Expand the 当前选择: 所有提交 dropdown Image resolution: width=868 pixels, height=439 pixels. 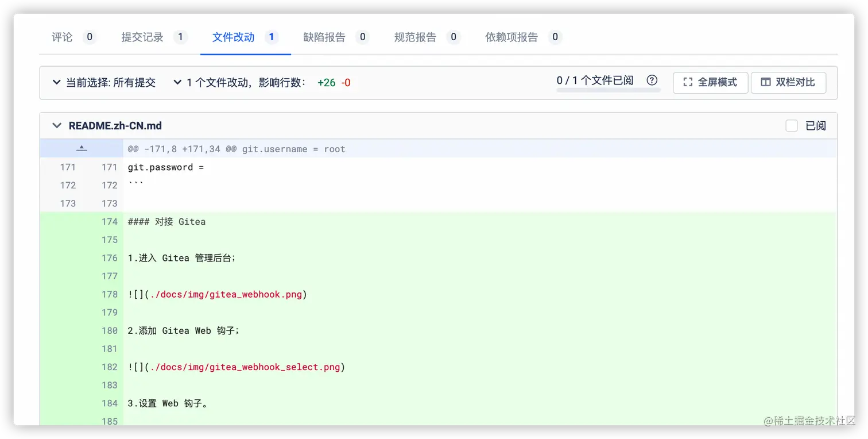click(x=104, y=83)
